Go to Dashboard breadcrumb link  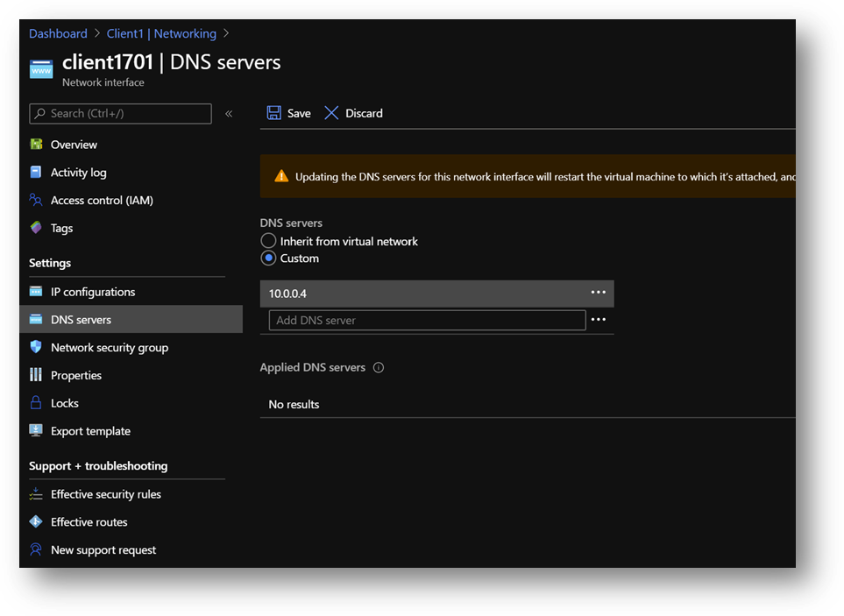pos(58,33)
